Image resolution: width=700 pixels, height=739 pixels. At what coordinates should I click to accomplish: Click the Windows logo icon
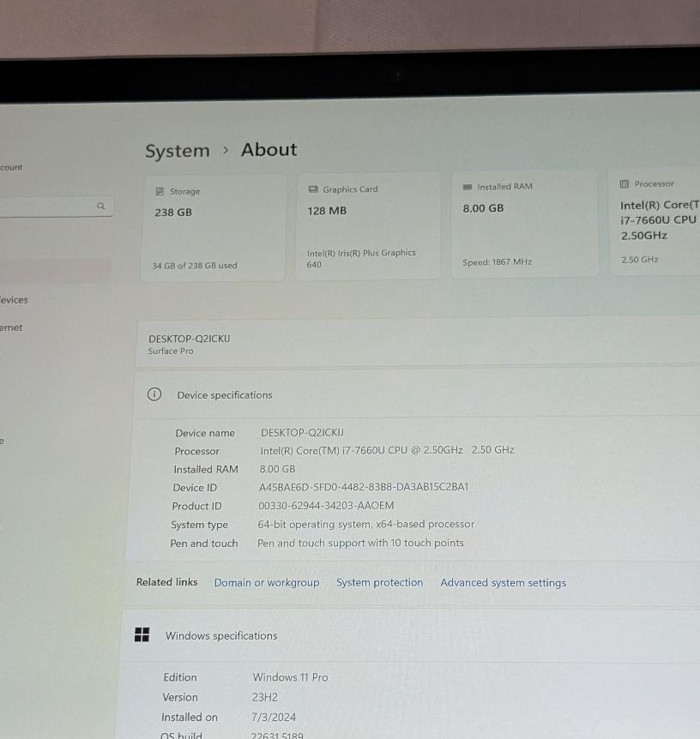(x=142, y=634)
